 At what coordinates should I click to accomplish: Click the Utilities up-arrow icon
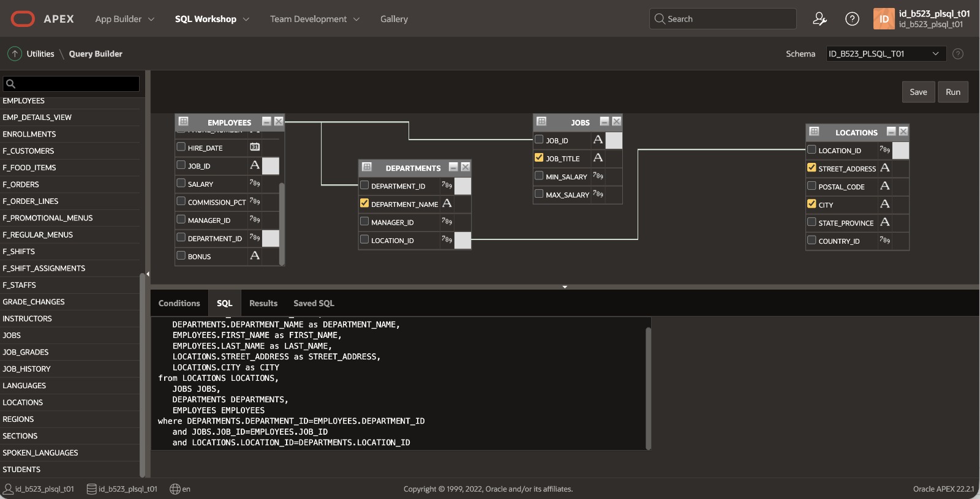(x=15, y=54)
